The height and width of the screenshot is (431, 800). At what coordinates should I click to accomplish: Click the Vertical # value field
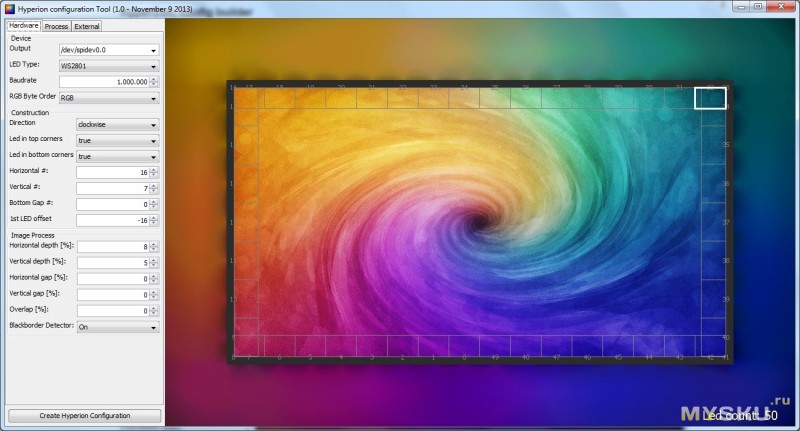pyautogui.click(x=113, y=188)
